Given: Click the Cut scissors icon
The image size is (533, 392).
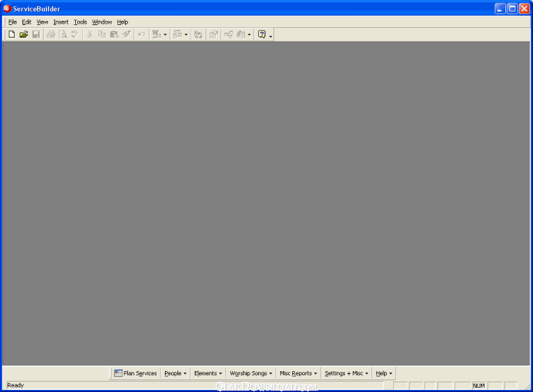Looking at the screenshot, I should pos(90,34).
